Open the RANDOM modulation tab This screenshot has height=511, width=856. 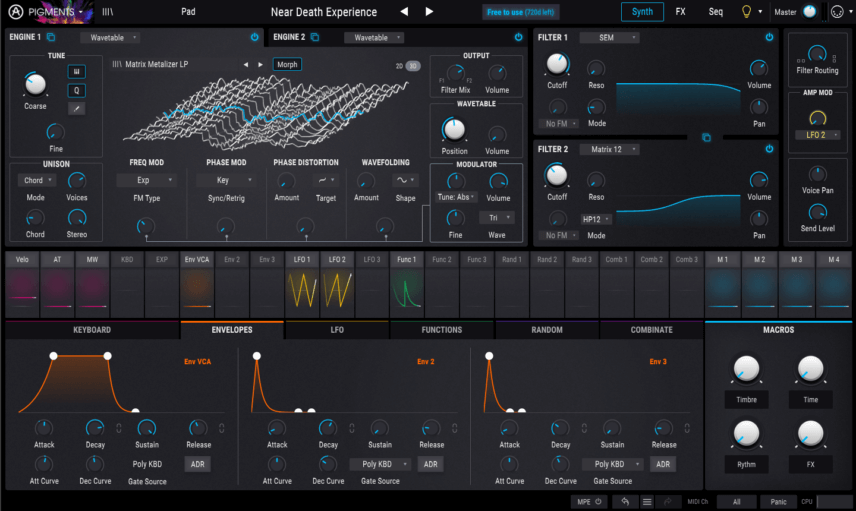546,330
